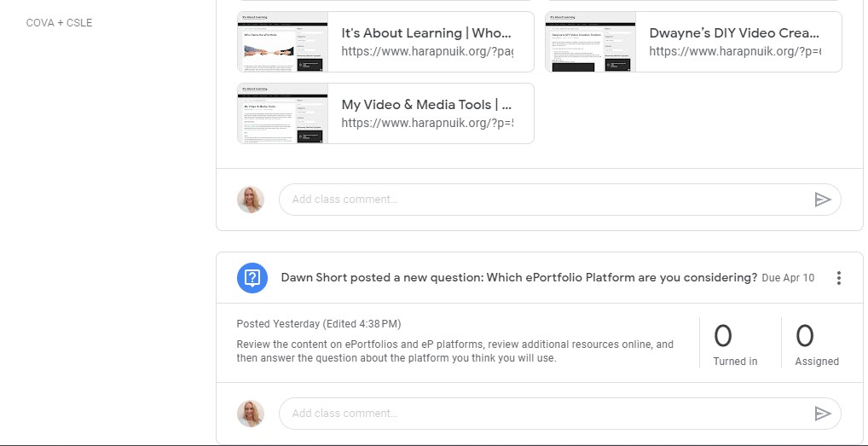
Task: Open Dwayne's DIY Video attachment thumbnail
Action: (x=591, y=42)
